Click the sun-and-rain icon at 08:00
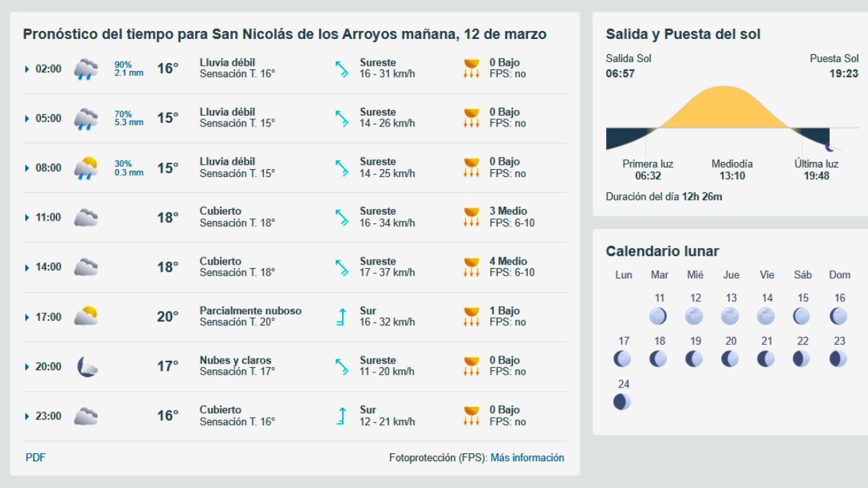This screenshot has width=868, height=488. click(x=86, y=168)
